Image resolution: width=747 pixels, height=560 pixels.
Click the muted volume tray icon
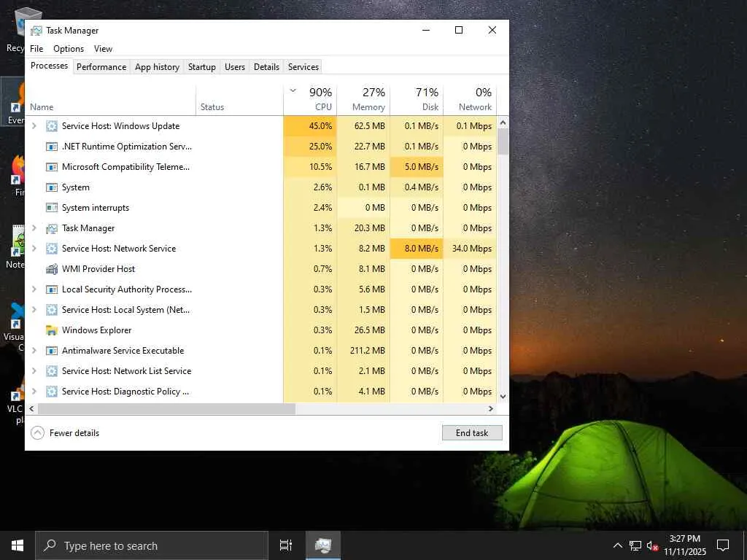pyautogui.click(x=652, y=545)
